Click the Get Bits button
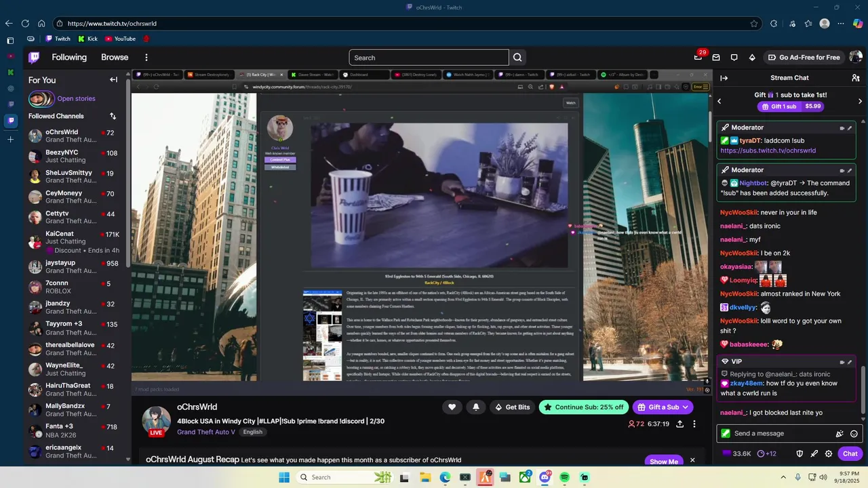 tap(513, 407)
